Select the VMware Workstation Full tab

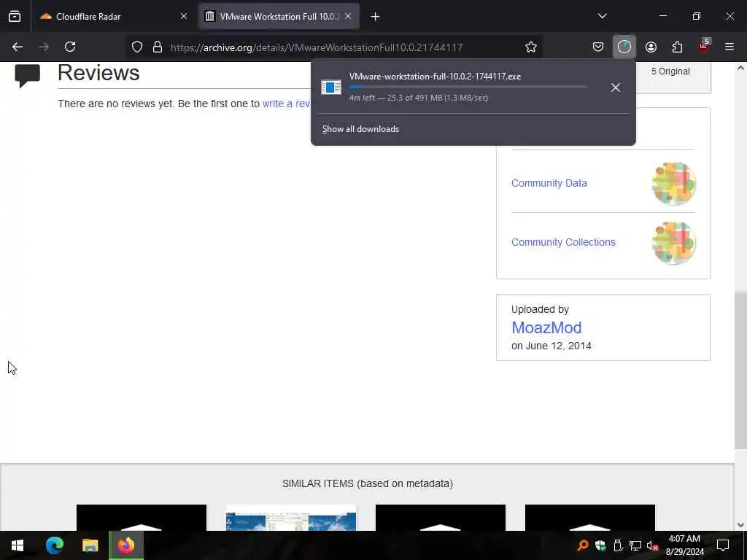click(279, 16)
